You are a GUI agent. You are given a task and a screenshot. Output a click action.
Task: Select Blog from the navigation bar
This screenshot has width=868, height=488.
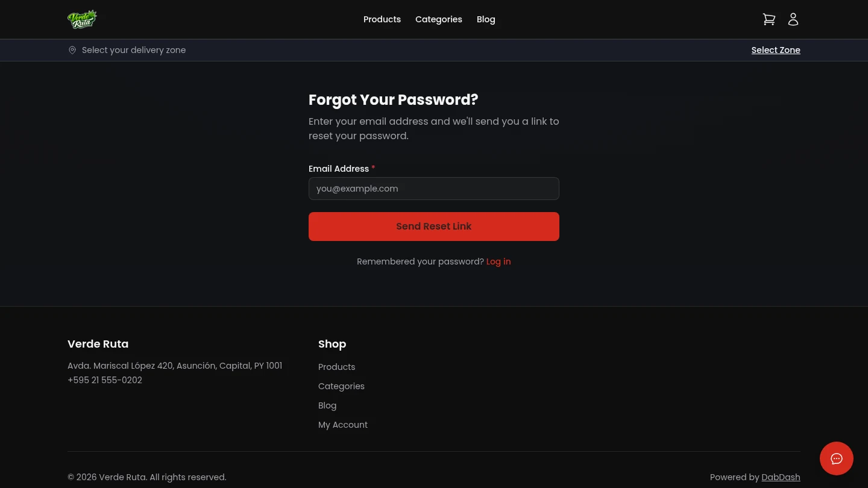pos(486,19)
